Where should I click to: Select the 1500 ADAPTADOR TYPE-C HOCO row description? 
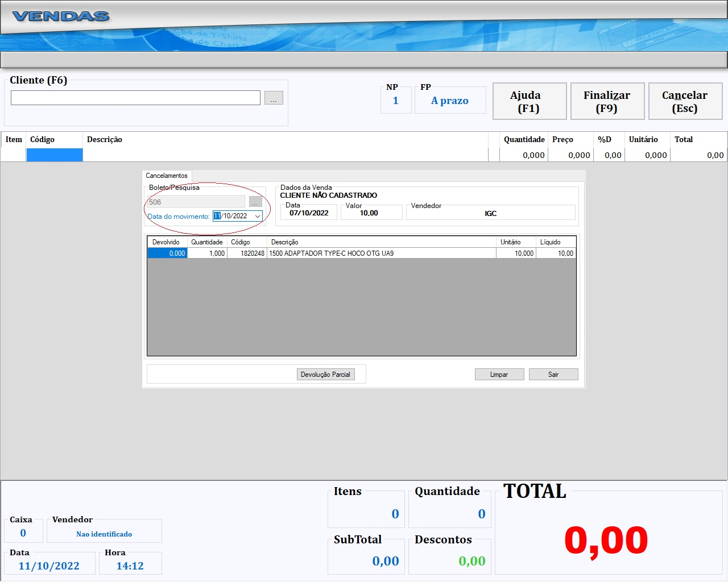[x=381, y=253]
